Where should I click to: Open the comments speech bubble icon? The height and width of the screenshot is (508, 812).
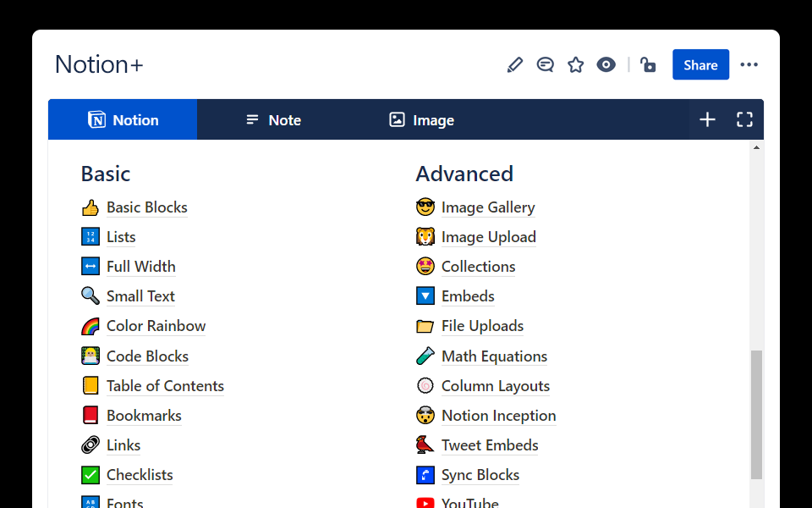545,65
